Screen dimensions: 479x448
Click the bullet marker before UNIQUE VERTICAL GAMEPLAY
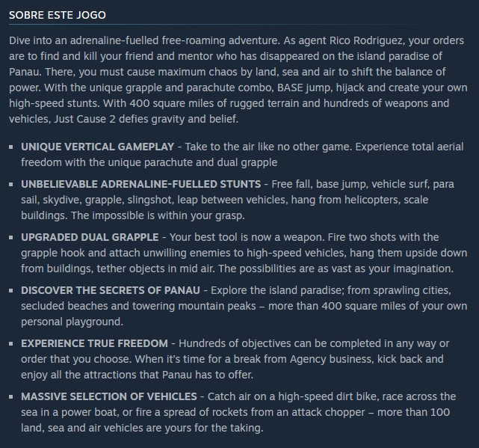(x=12, y=147)
